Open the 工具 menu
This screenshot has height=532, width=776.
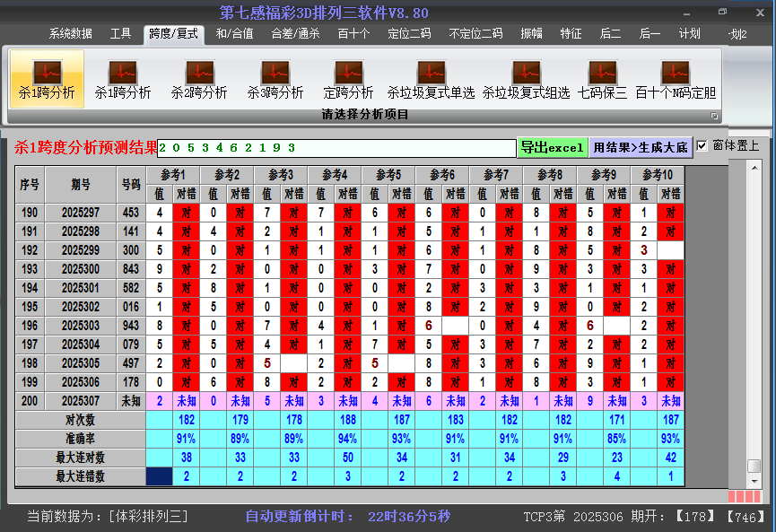(x=121, y=34)
